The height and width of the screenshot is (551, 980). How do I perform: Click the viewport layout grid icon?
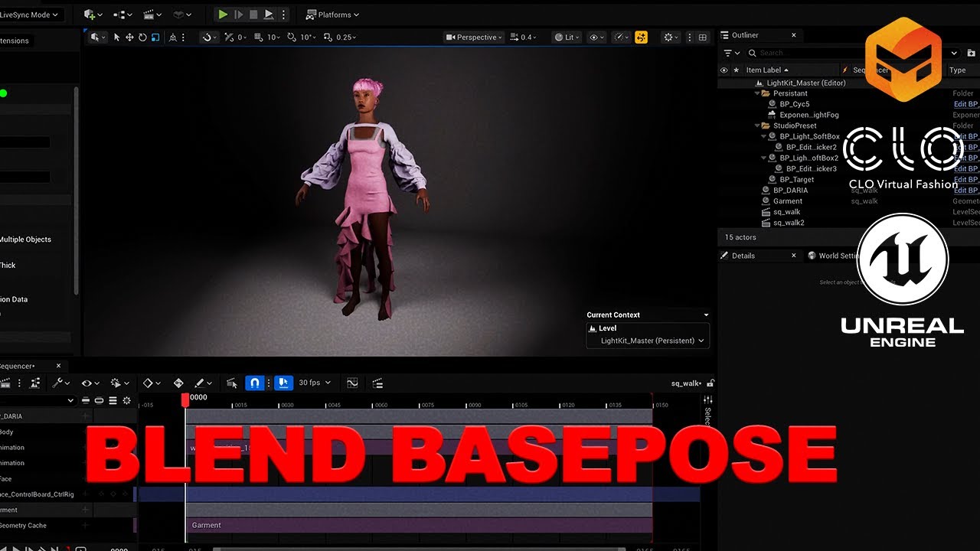pos(702,37)
